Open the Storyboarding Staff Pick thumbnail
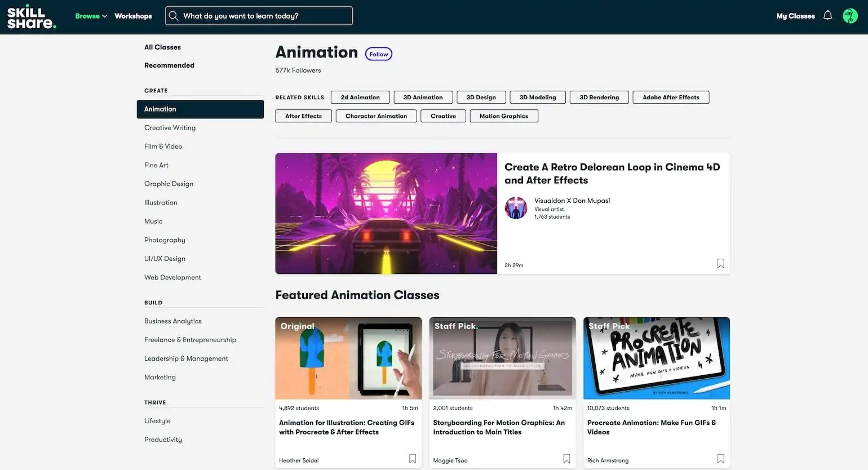This screenshot has height=470, width=868. 502,358
